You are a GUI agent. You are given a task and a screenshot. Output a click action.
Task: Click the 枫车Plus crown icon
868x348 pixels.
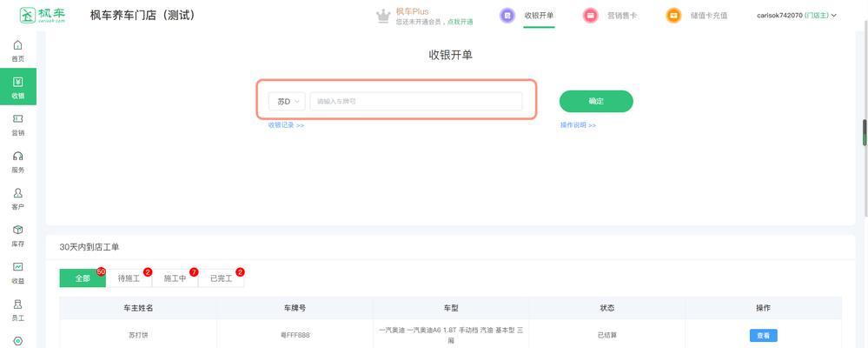[383, 16]
